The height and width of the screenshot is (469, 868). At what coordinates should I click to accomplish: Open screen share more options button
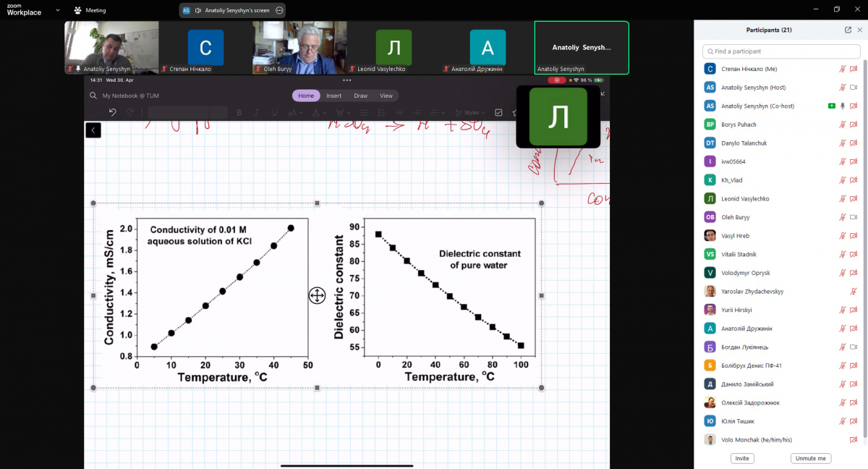pyautogui.click(x=279, y=10)
